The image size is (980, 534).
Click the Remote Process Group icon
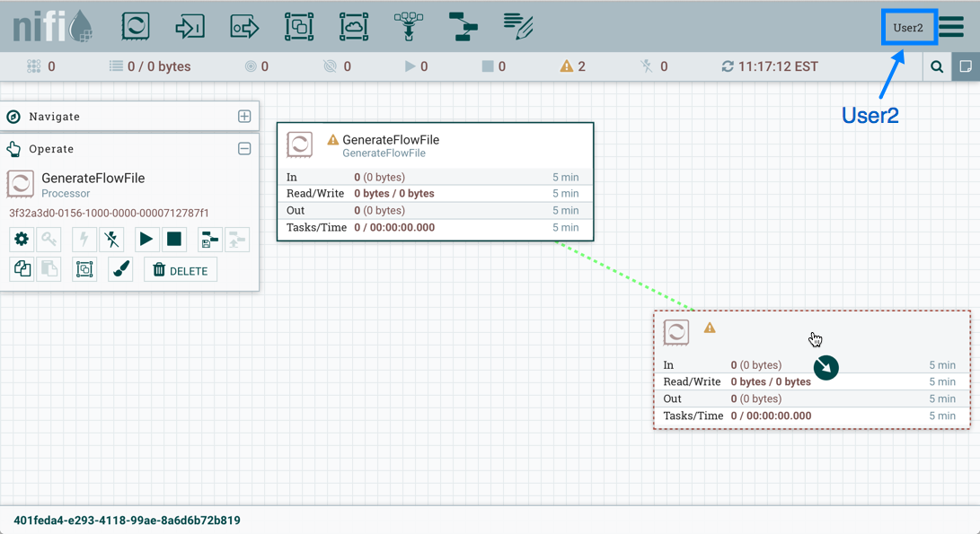[x=354, y=26]
